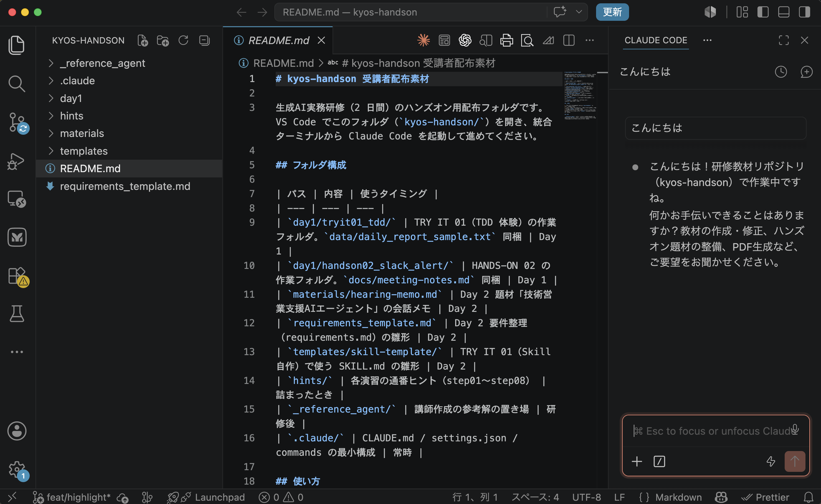Start a new Claude Code conversation
This screenshot has width=821, height=504.
[x=806, y=72]
